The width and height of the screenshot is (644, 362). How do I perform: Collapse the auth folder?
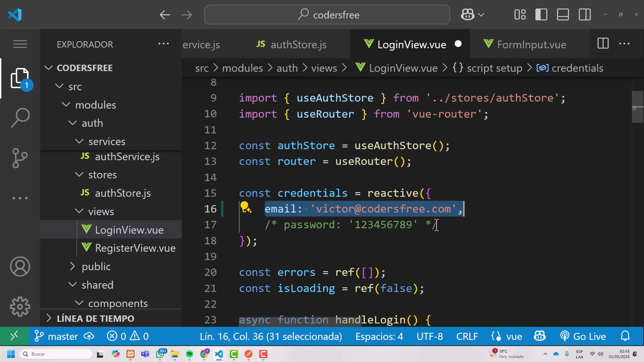73,123
